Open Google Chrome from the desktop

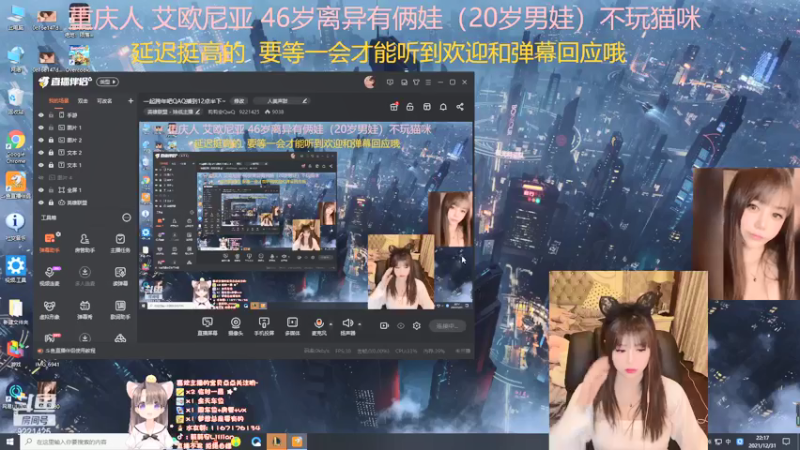tap(16, 147)
